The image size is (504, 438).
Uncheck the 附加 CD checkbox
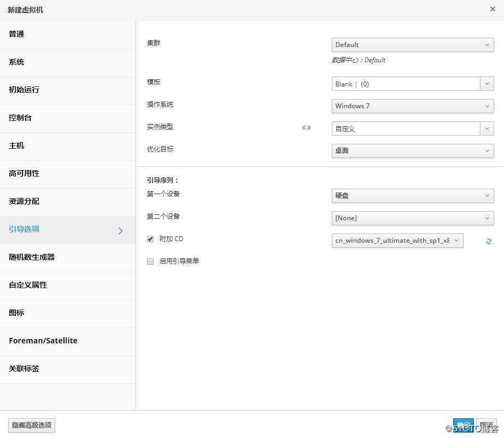[150, 239]
